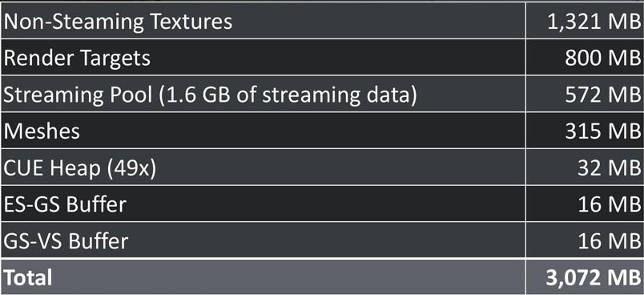
Task: Select the ES-GS Buffer row label
Action: pyautogui.click(x=65, y=204)
